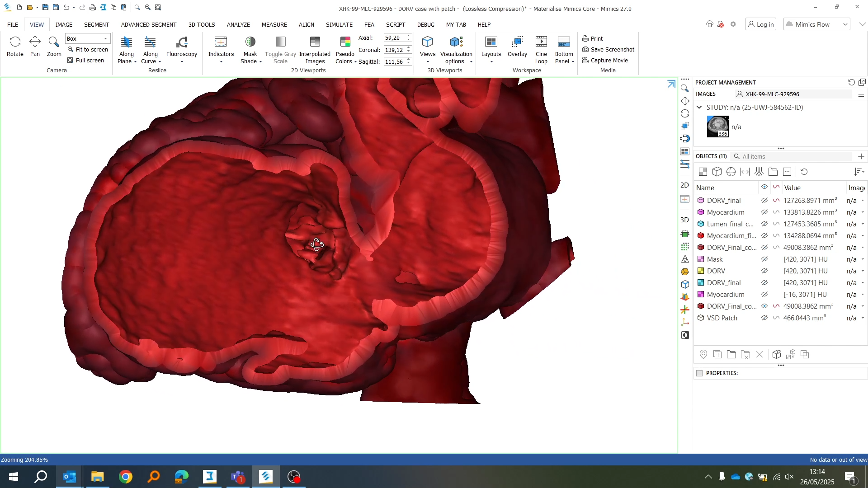Click the Log in button

point(761,24)
